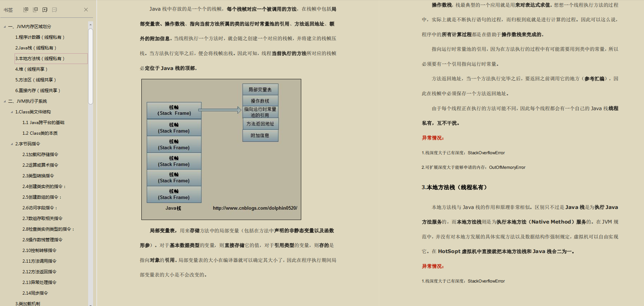Open bookmark 1.2 Class类的本质
This screenshot has height=306, width=644.
[x=40, y=133]
